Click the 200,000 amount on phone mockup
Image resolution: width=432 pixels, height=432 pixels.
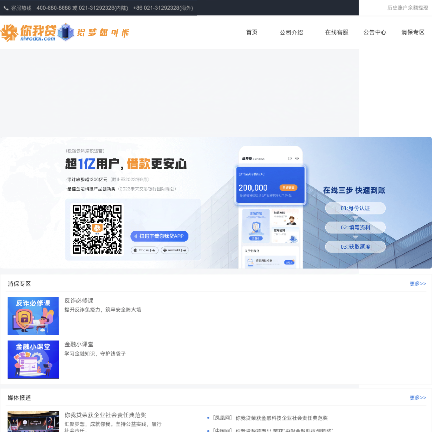(x=253, y=188)
